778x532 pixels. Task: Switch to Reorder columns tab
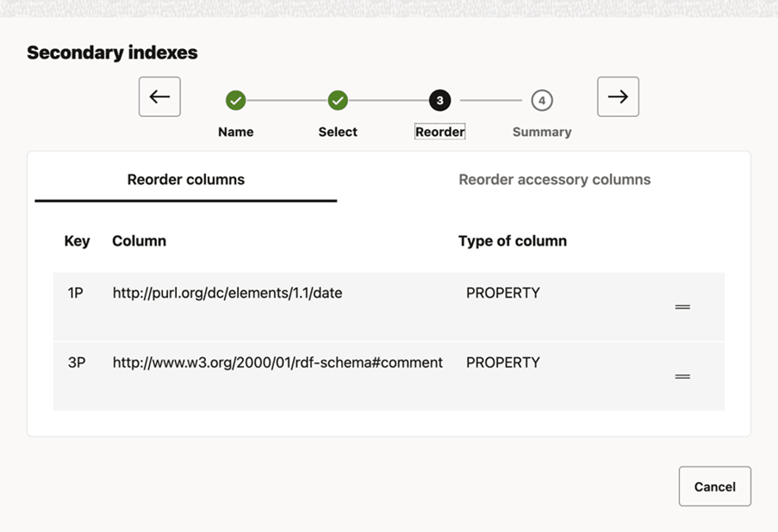point(186,180)
